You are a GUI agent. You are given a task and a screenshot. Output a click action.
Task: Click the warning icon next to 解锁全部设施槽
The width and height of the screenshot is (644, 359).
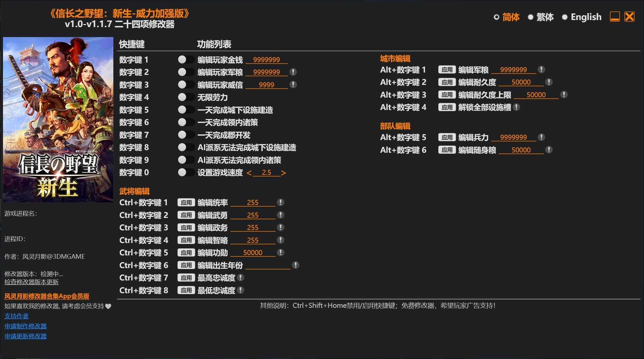[517, 107]
